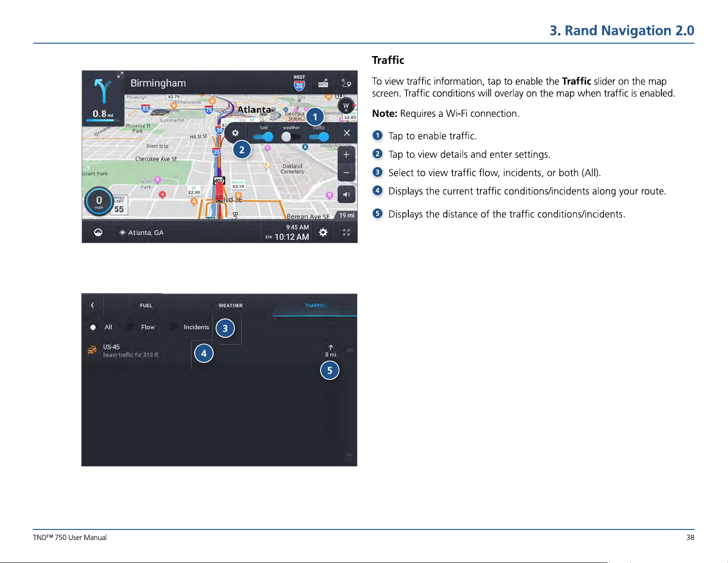This screenshot has width=728, height=563.
Task: Go back with the left chevron
Action: [92, 305]
